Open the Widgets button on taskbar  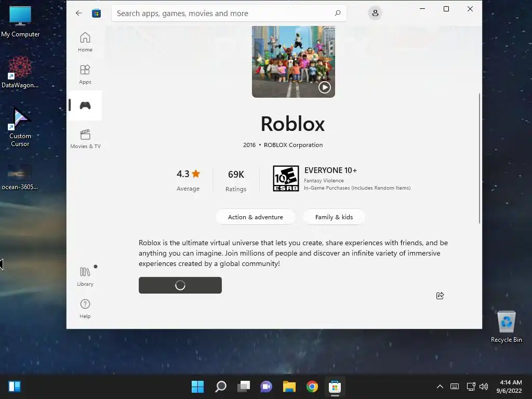coord(15,387)
